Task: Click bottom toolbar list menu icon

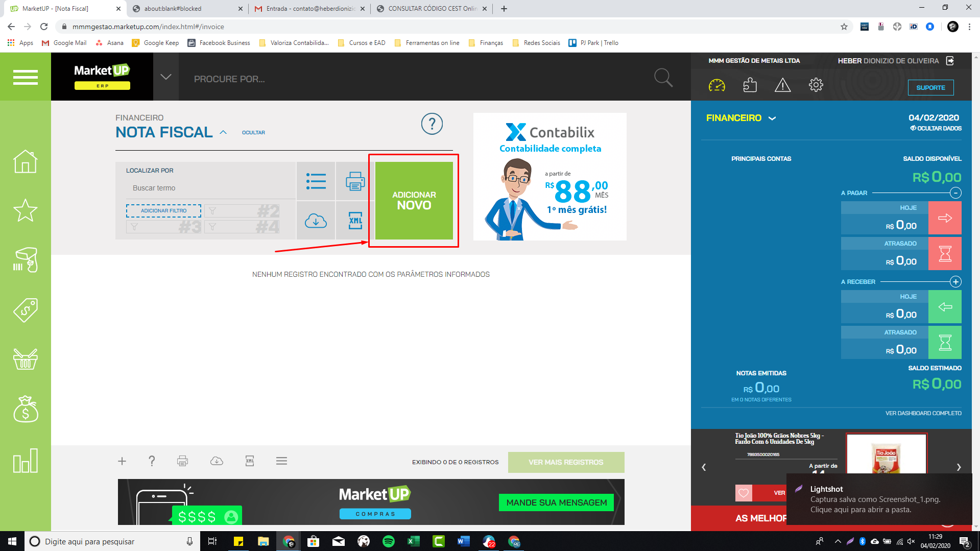Action: pyautogui.click(x=281, y=461)
